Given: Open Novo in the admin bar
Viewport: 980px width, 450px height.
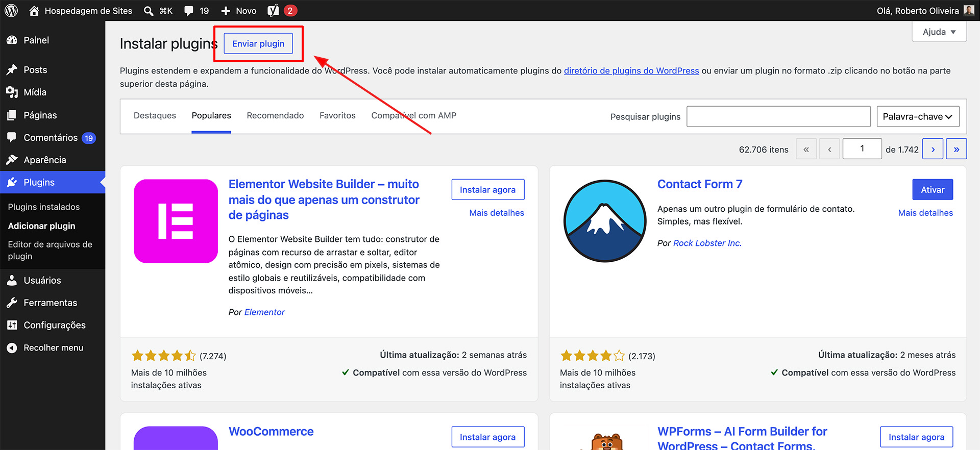Looking at the screenshot, I should point(239,11).
